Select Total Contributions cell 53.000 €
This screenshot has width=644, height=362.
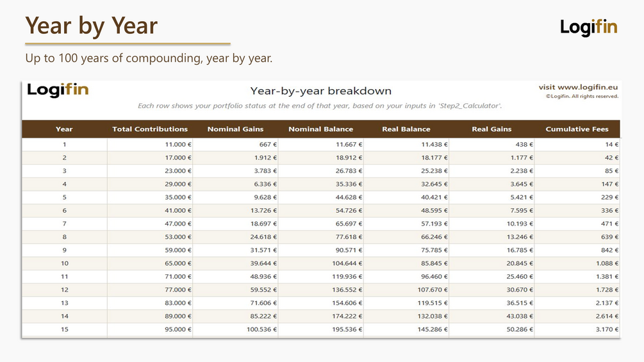click(x=150, y=237)
